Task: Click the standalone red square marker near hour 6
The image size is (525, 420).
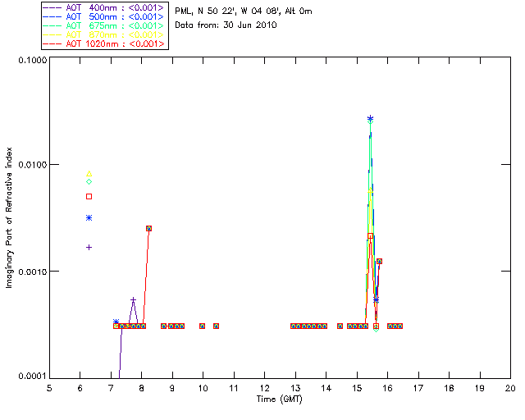Action: point(89,197)
